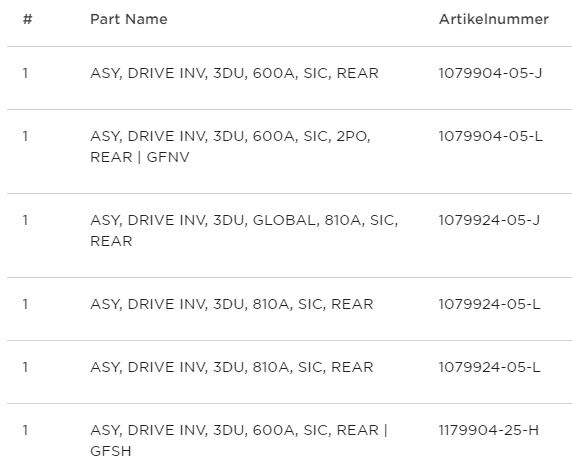Select the REAR GFSH part name
572x461 pixels.
(239, 441)
